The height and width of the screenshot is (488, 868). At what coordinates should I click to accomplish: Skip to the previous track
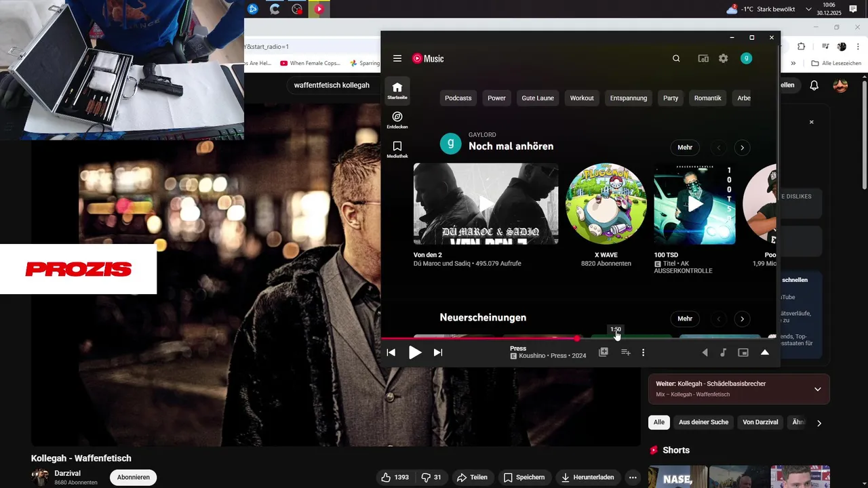(x=391, y=352)
